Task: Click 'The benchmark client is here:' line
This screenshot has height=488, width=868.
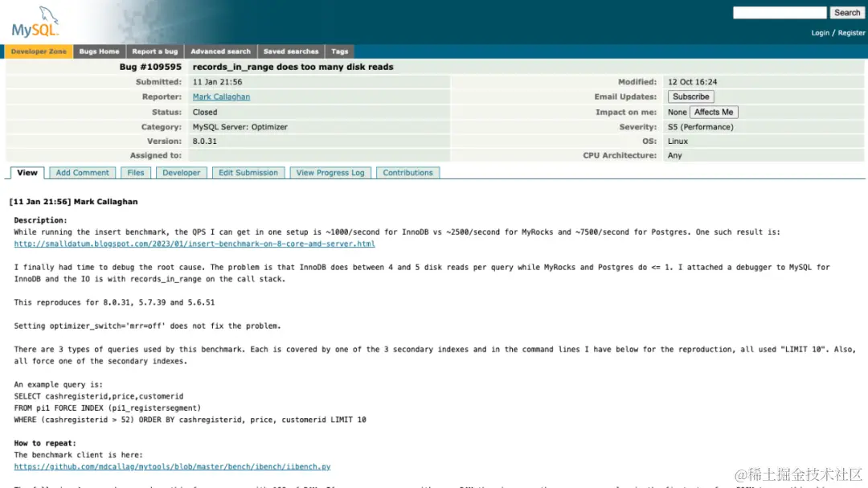Action: (78, 455)
